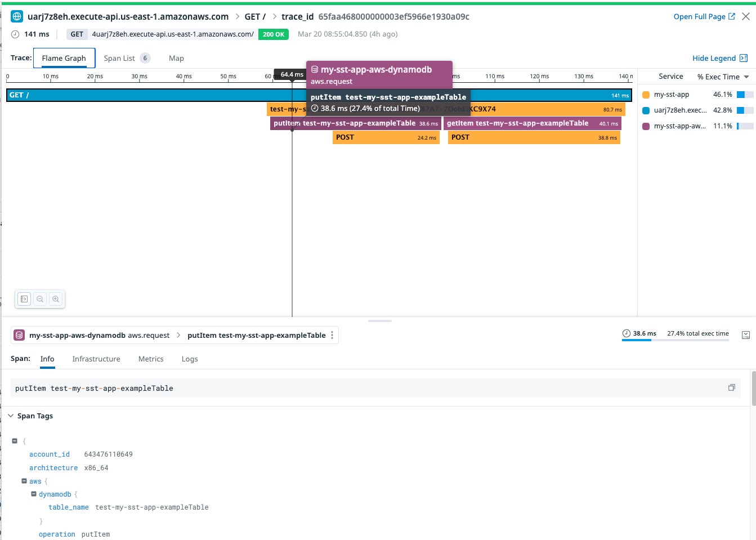This screenshot has height=540, width=756.
Task: Click the Service column header
Action: [x=671, y=77]
